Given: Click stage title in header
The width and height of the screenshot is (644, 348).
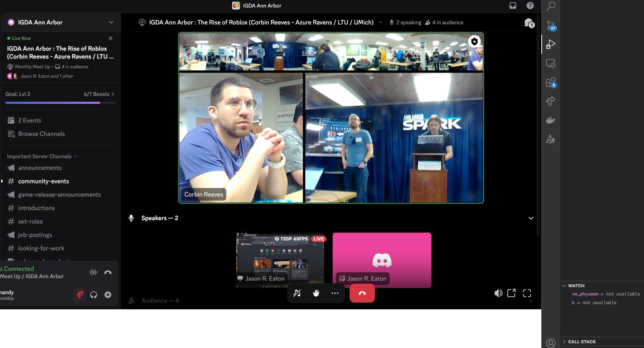Looking at the screenshot, I should [261, 22].
